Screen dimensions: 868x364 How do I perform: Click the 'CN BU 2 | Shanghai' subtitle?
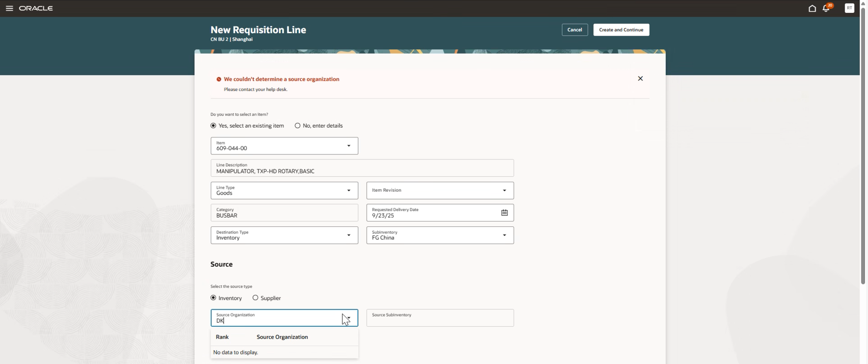tap(232, 39)
